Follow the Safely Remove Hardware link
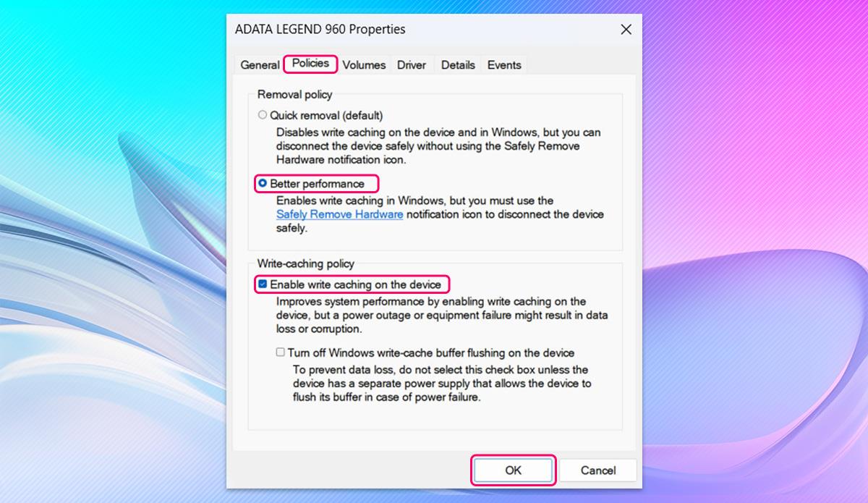 (x=340, y=214)
